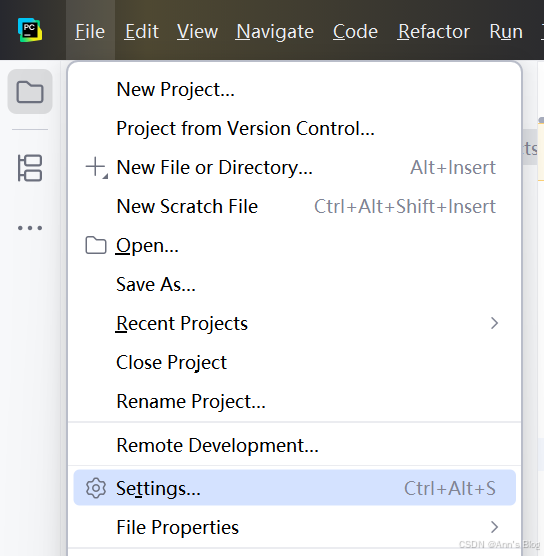Open the Run menu
This screenshot has width=544, height=556.
point(506,32)
